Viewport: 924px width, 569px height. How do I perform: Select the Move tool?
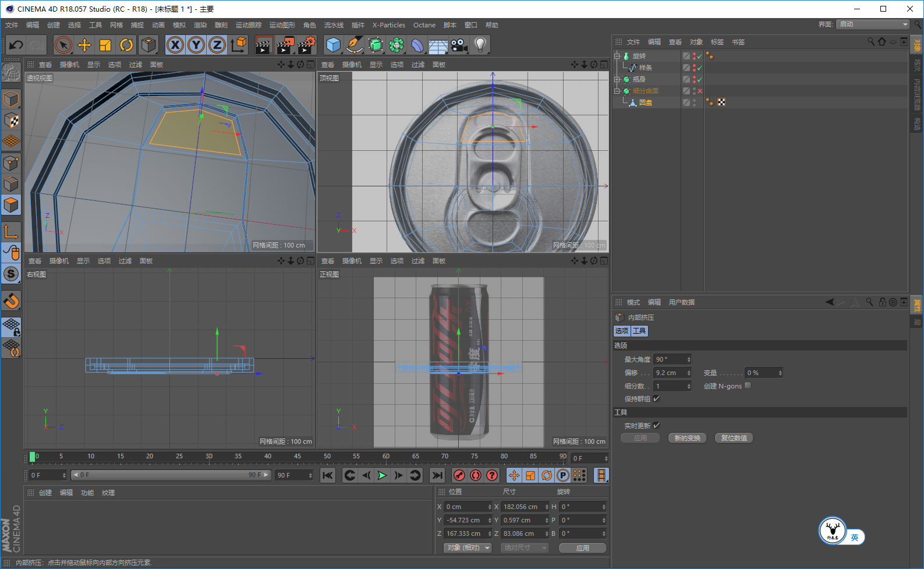tap(84, 45)
